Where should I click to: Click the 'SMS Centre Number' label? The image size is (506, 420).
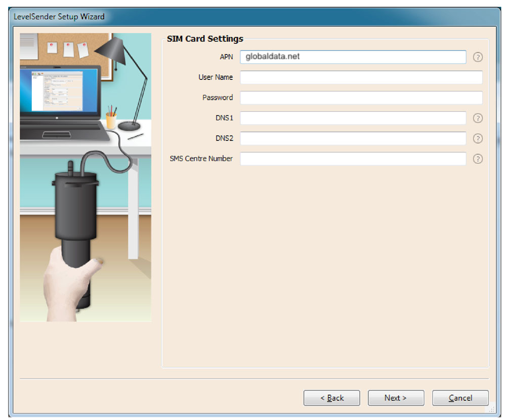point(201,159)
